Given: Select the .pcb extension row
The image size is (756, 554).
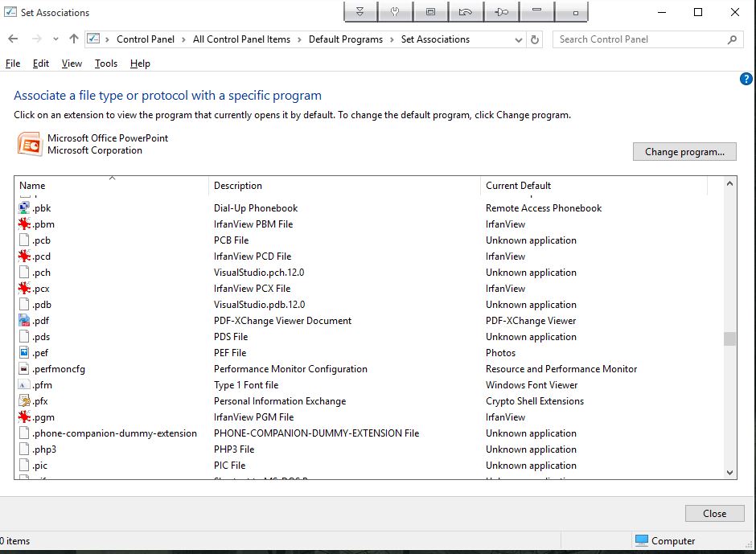Looking at the screenshot, I should [369, 240].
